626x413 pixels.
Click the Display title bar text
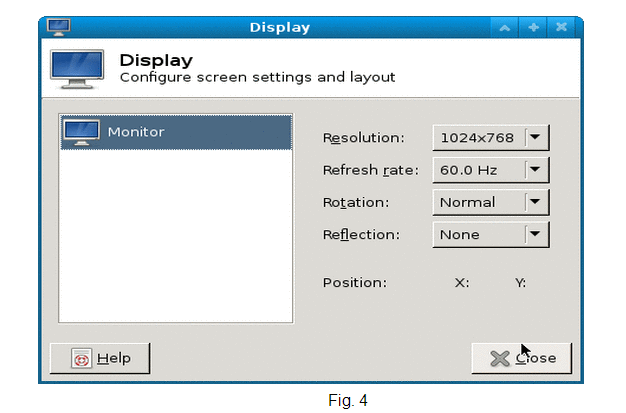(279, 28)
